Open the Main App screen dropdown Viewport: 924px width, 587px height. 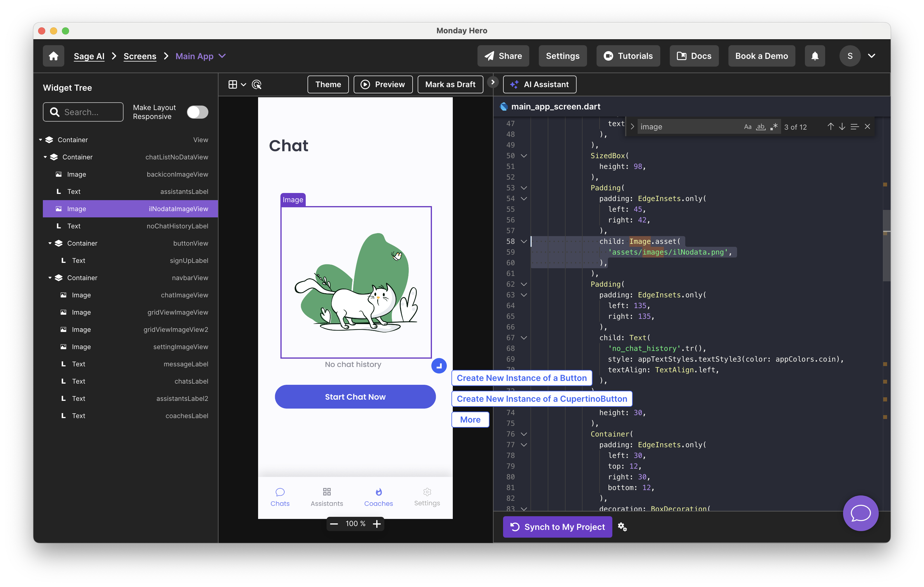(x=222, y=56)
